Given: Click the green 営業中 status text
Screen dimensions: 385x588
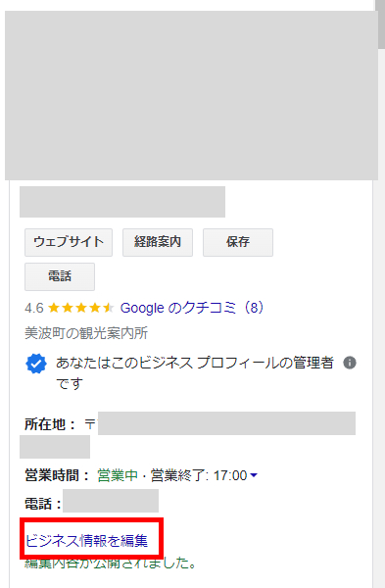Looking at the screenshot, I should click(118, 475).
